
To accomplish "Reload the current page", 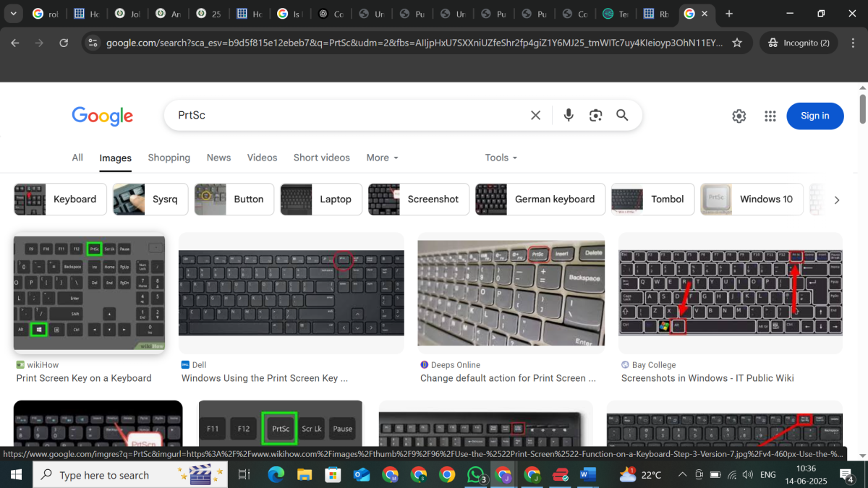I will point(64,43).
